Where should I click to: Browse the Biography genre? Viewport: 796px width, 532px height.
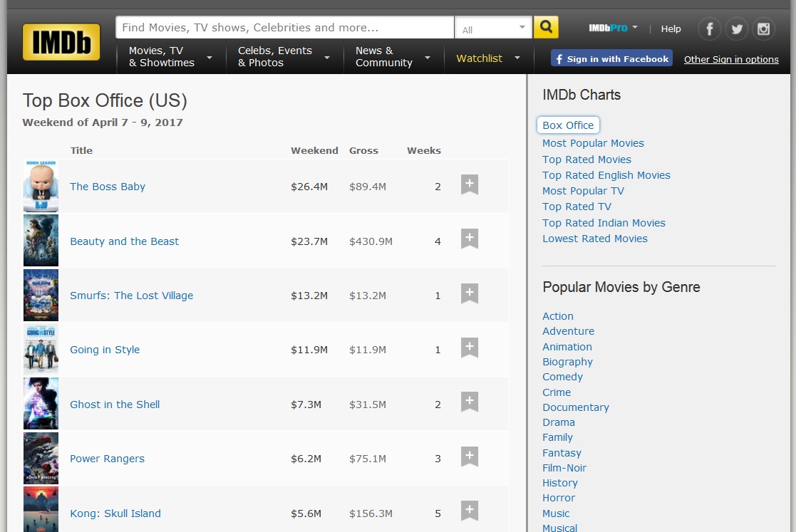coord(567,362)
